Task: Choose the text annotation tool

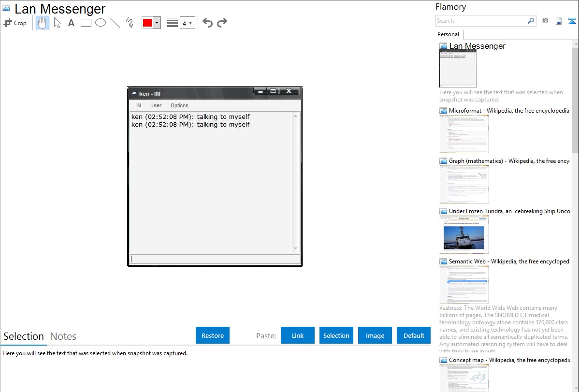Action: 71,23
